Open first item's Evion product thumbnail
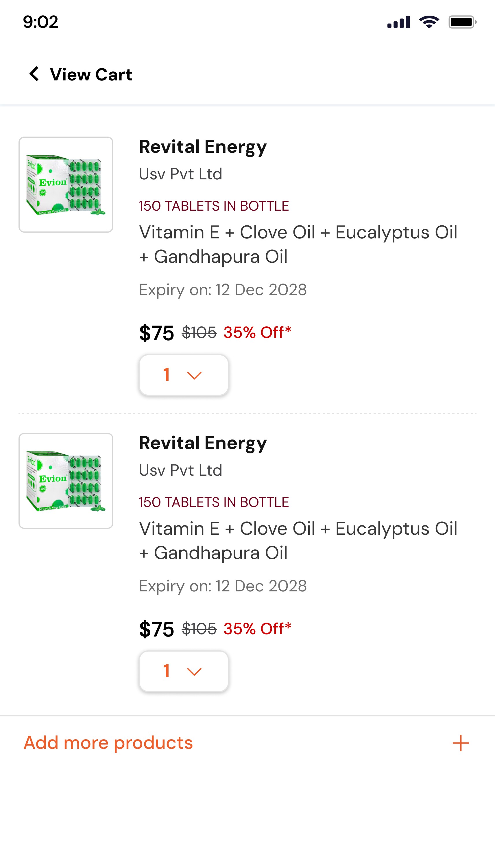 click(x=66, y=185)
